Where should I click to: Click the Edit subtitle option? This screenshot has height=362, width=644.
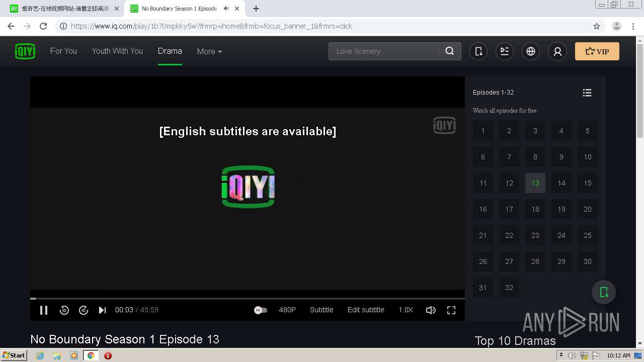pyautogui.click(x=366, y=310)
